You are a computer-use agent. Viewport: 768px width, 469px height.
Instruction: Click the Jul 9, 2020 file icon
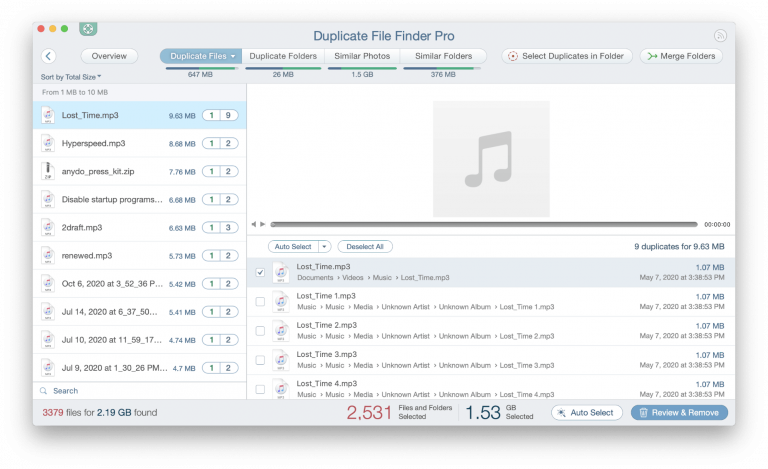48,368
